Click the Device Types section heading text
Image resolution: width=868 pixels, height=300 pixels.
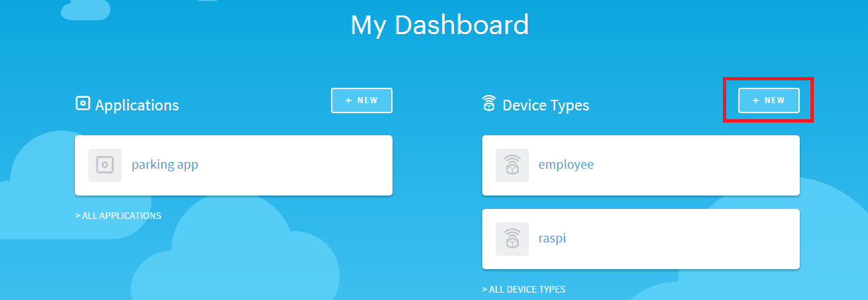pos(546,105)
